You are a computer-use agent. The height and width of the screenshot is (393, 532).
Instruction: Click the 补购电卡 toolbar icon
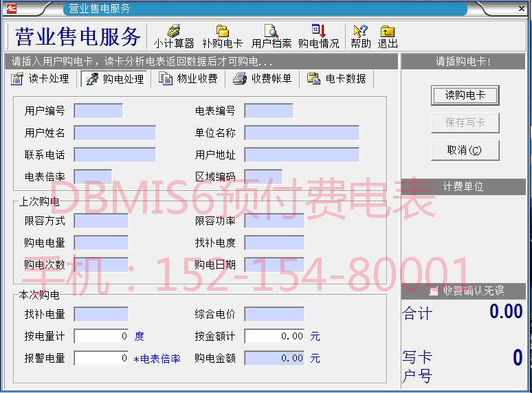pyautogui.click(x=222, y=36)
